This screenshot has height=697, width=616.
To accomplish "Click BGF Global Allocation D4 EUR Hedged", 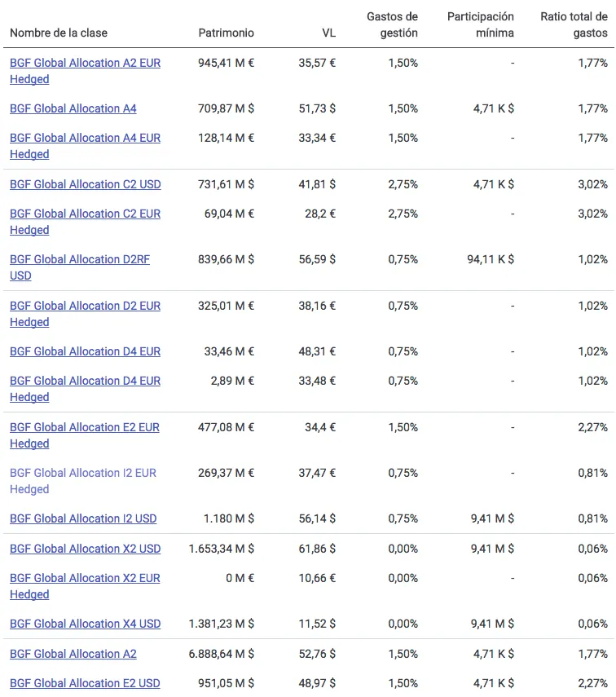I will click(x=85, y=381).
